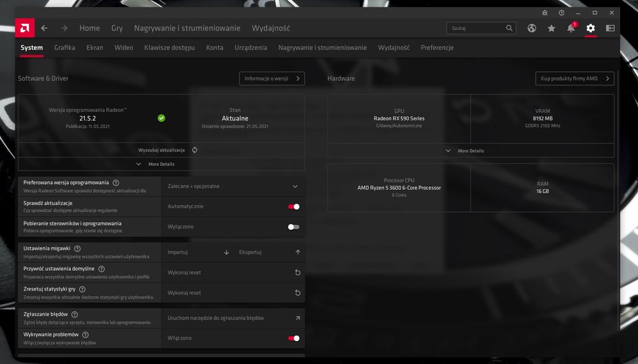Open notifications bell icon
Image resolution: width=638 pixels, height=364 pixels.
571,28
